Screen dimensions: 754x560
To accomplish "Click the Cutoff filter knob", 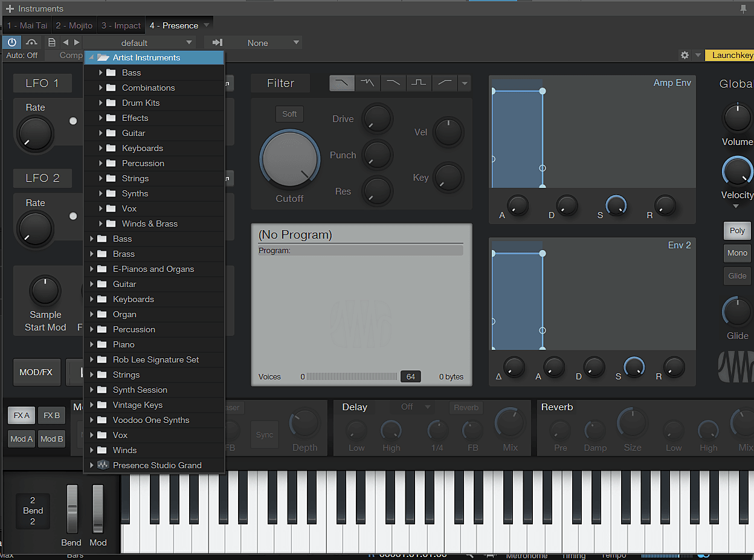I will pos(289,159).
